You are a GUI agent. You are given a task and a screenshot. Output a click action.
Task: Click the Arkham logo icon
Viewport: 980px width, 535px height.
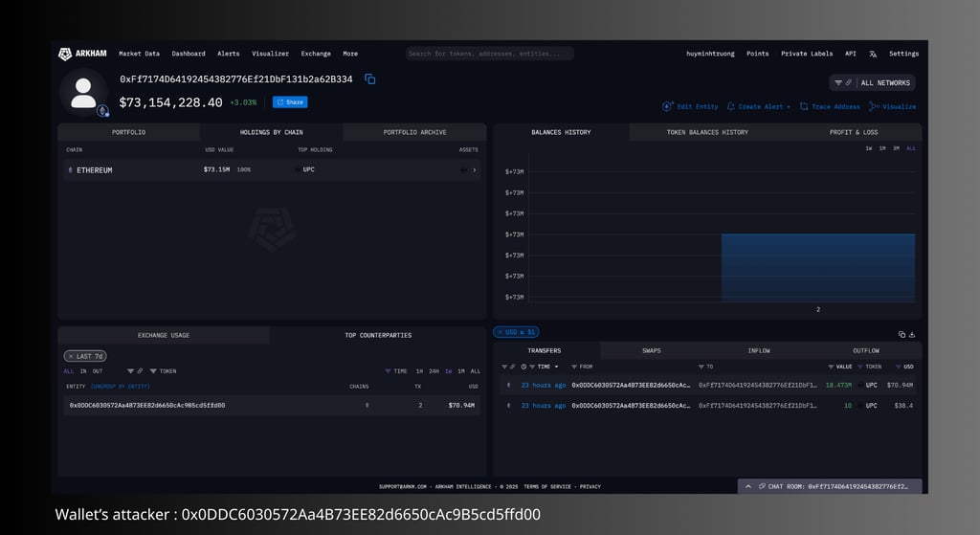coord(65,54)
